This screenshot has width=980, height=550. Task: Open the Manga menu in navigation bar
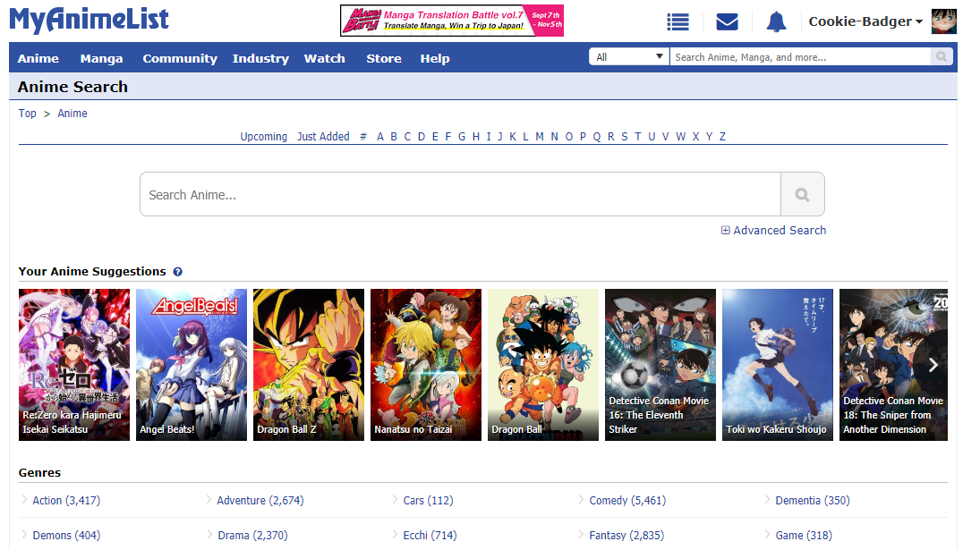[x=101, y=59]
